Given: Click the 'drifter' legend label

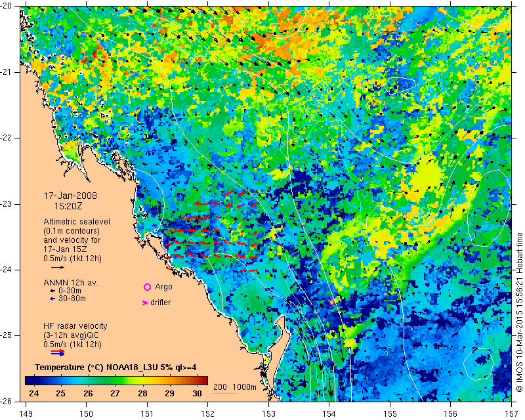Looking at the screenshot, I should 160,303.
